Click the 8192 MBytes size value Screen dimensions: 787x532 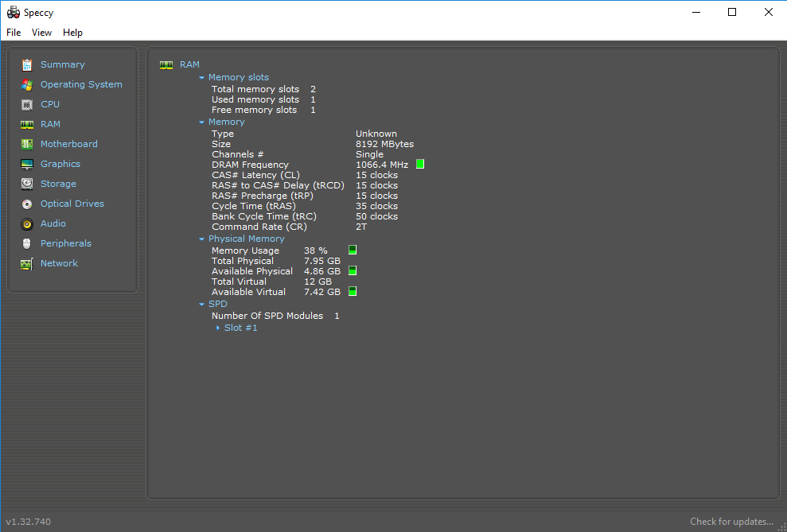[x=385, y=144]
